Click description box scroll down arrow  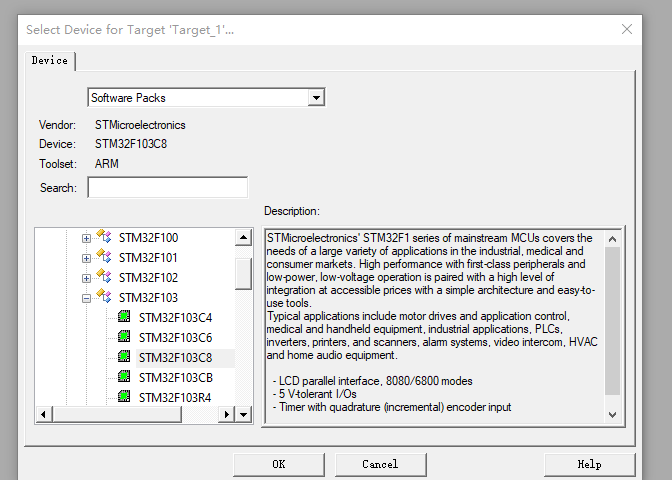[612, 414]
